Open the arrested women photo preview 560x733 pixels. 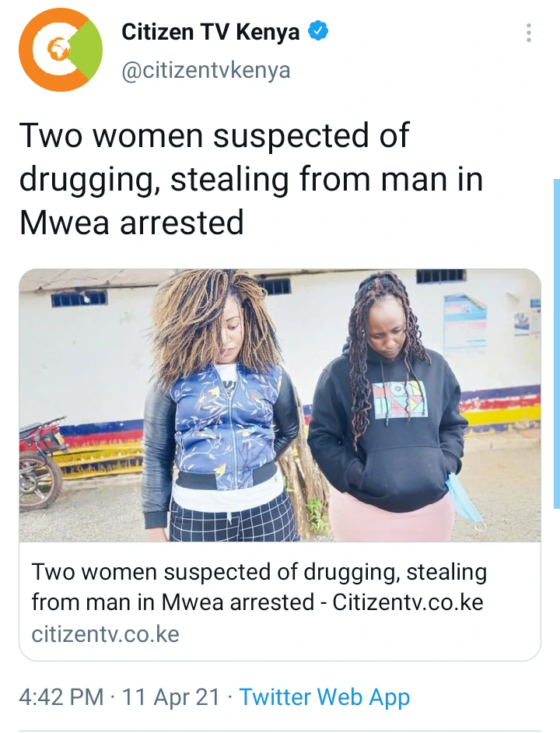coord(280,405)
